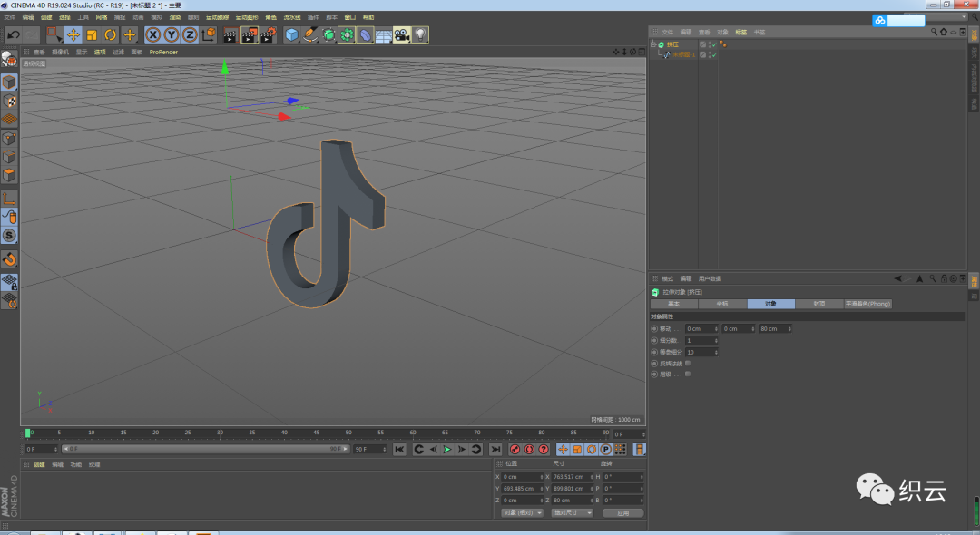This screenshot has height=535, width=980.
Task: Click the axis L-shaped icon in sidebar
Action: point(9,199)
